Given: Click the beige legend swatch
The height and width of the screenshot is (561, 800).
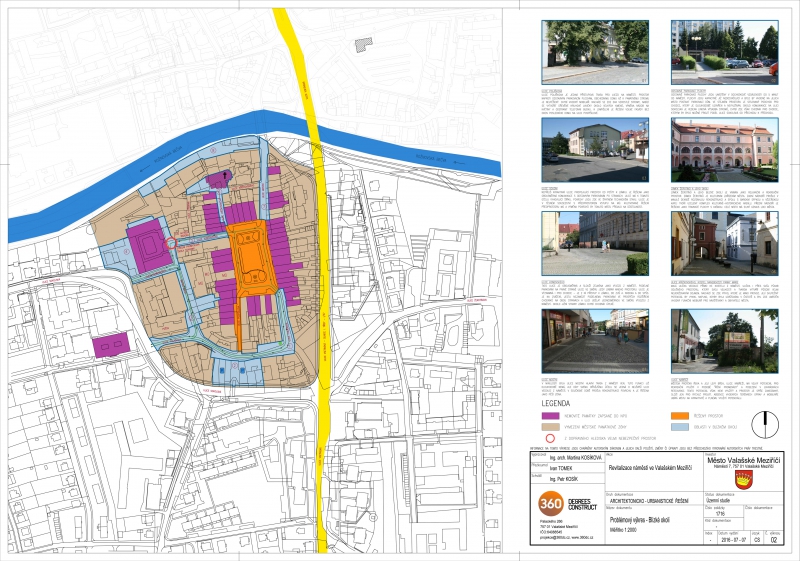Looking at the screenshot, I should click(x=551, y=427).
